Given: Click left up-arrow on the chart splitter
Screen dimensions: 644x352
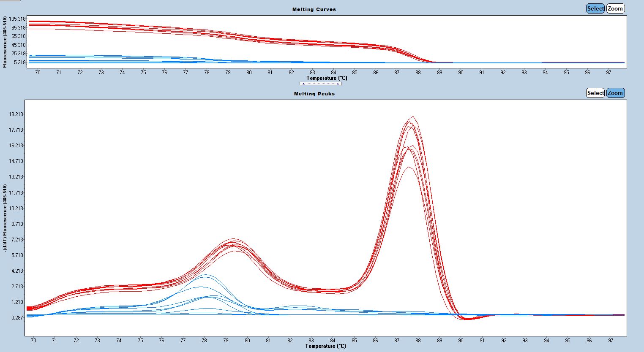Looking at the screenshot, I should pos(303,84).
